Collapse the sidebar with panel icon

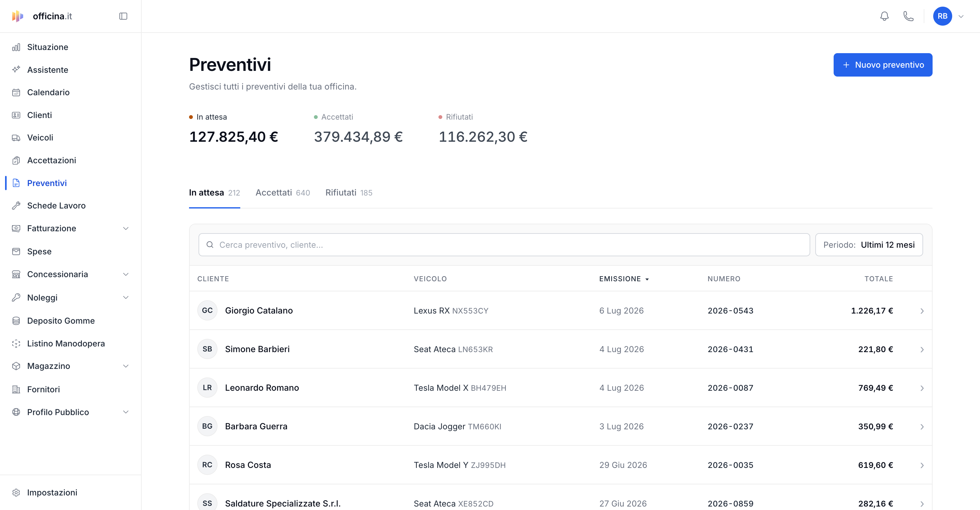tap(123, 16)
